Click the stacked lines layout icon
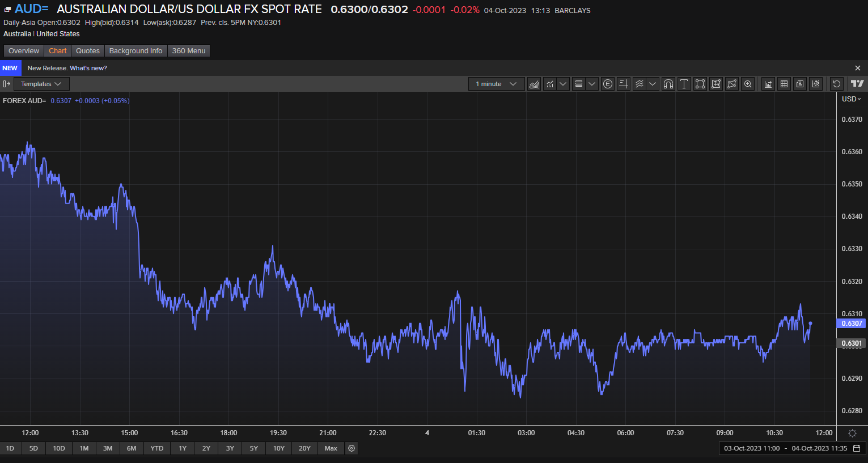The height and width of the screenshot is (463, 868). tap(578, 84)
